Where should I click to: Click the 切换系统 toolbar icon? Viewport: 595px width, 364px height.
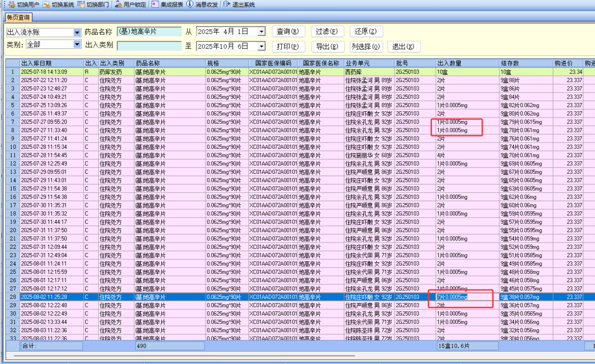tap(46, 4)
